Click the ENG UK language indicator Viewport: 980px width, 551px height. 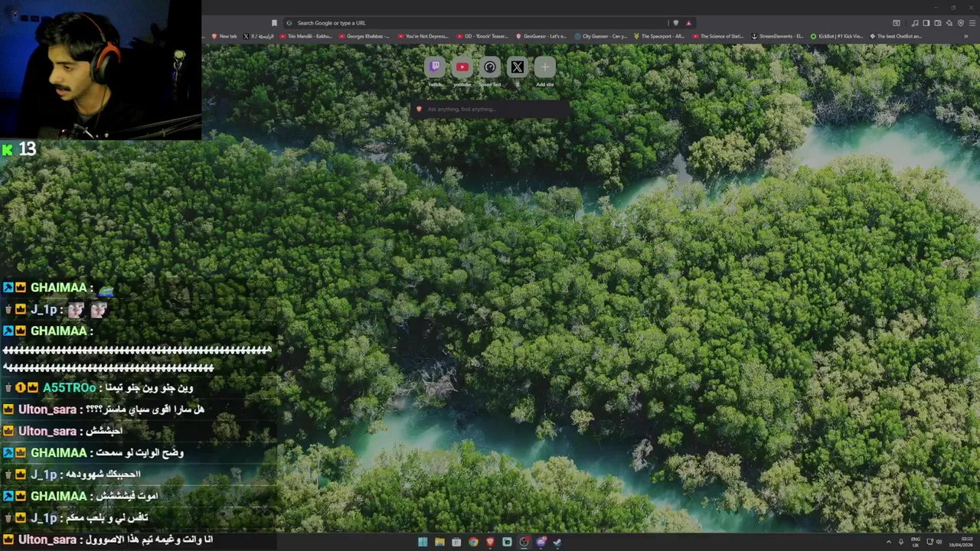[x=916, y=542]
